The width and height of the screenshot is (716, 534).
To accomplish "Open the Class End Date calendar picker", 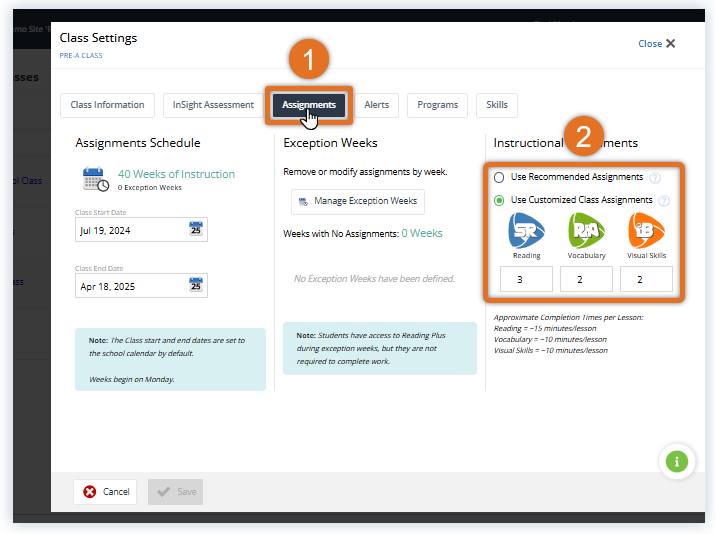I will pyautogui.click(x=196, y=285).
